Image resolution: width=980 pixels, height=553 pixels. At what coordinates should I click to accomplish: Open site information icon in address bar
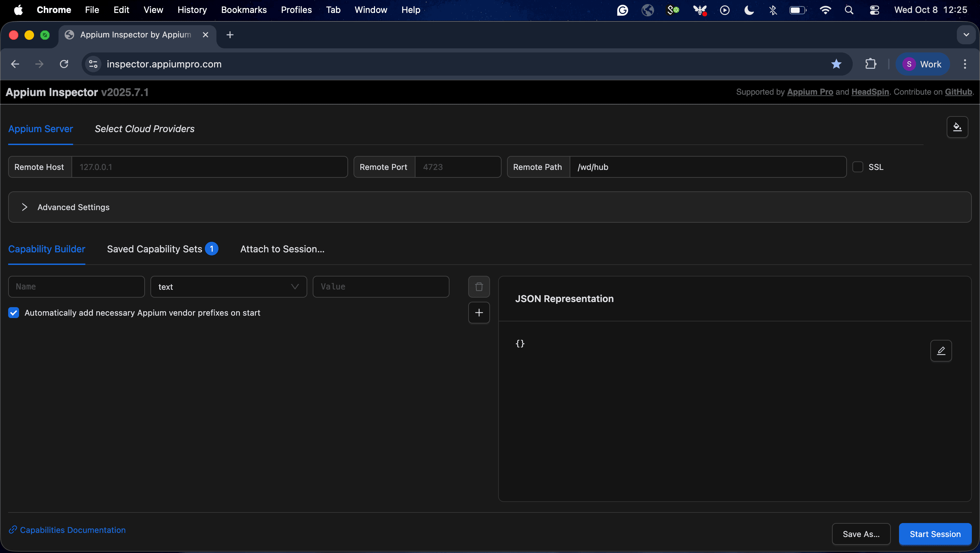93,64
